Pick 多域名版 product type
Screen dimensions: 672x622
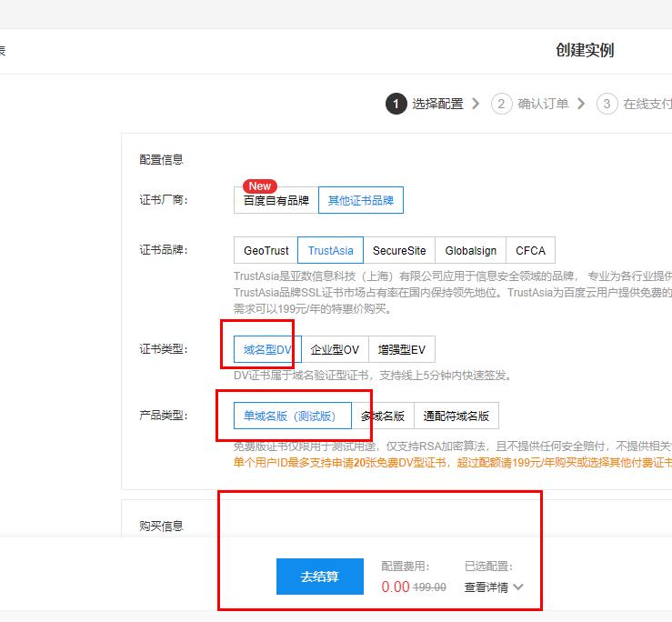tap(383, 416)
